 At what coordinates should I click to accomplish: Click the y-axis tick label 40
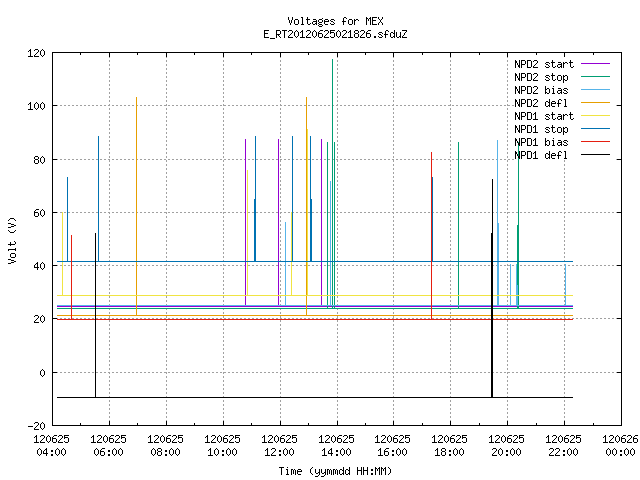point(39,266)
